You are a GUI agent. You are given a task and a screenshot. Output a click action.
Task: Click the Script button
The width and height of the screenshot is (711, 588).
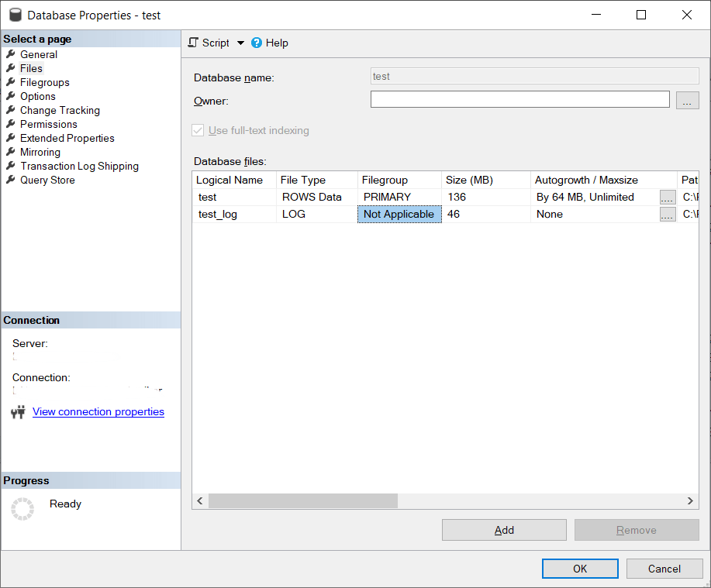pyautogui.click(x=209, y=43)
